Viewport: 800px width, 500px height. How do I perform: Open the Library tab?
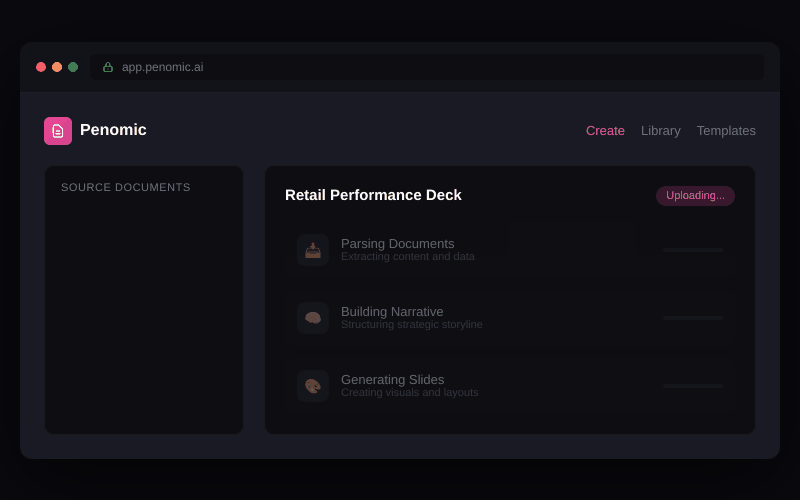pos(660,131)
